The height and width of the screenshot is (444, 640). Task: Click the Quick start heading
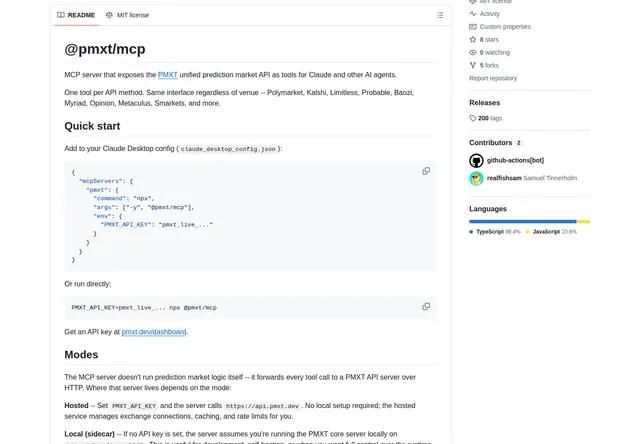point(92,126)
